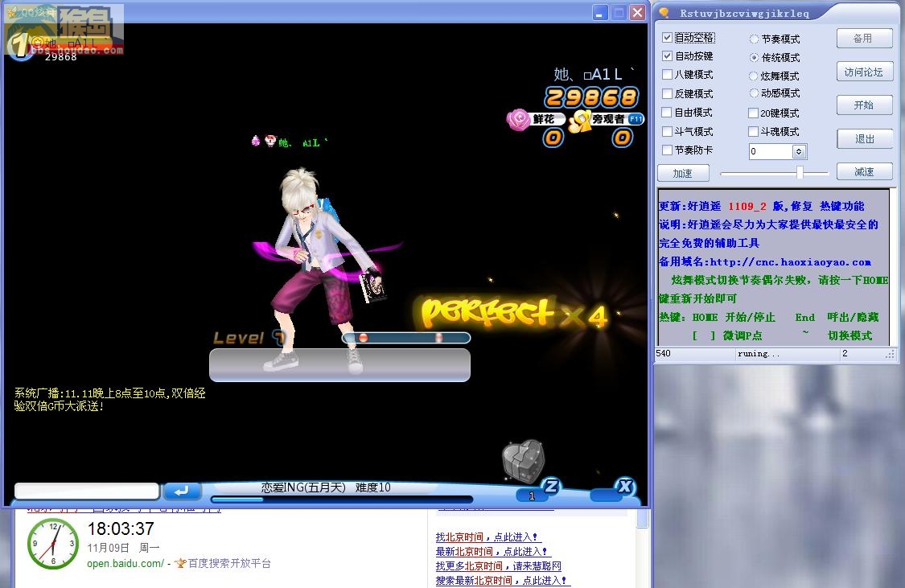Select the 传统模式 radio button
The image size is (905, 588).
(754, 58)
